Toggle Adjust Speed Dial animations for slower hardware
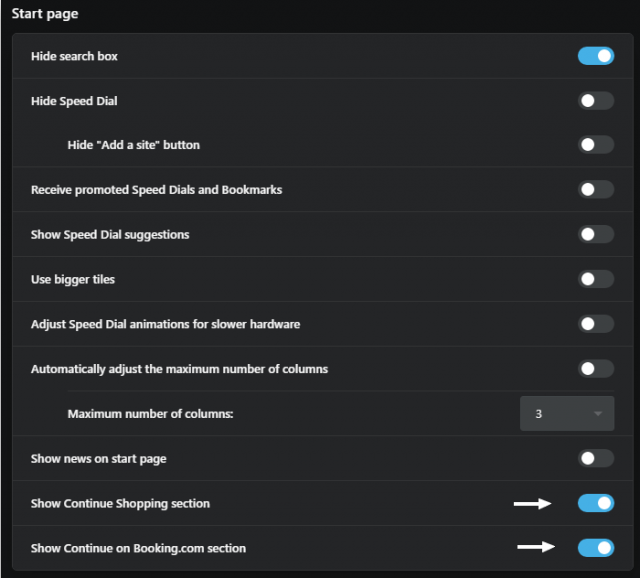640x578 pixels. click(596, 324)
